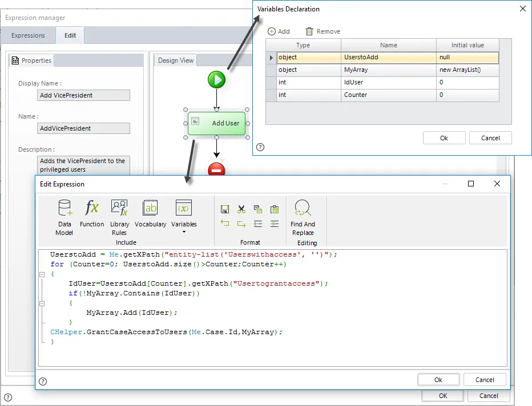Open help in Edit Expression dialog

pyautogui.click(x=43, y=381)
